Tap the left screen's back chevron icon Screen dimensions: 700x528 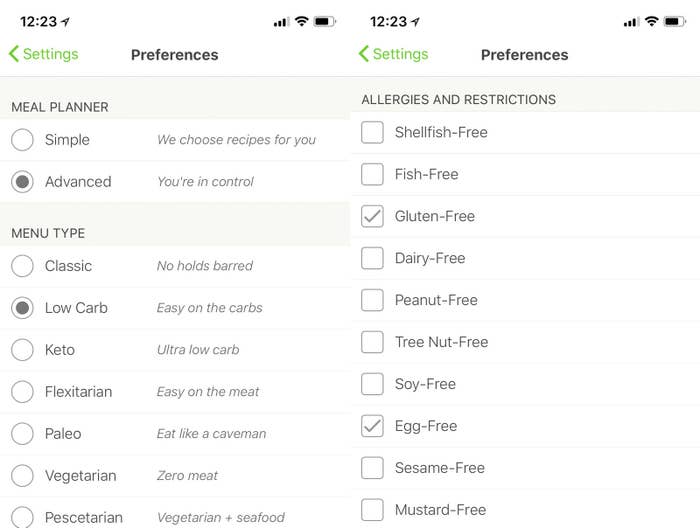[14, 54]
